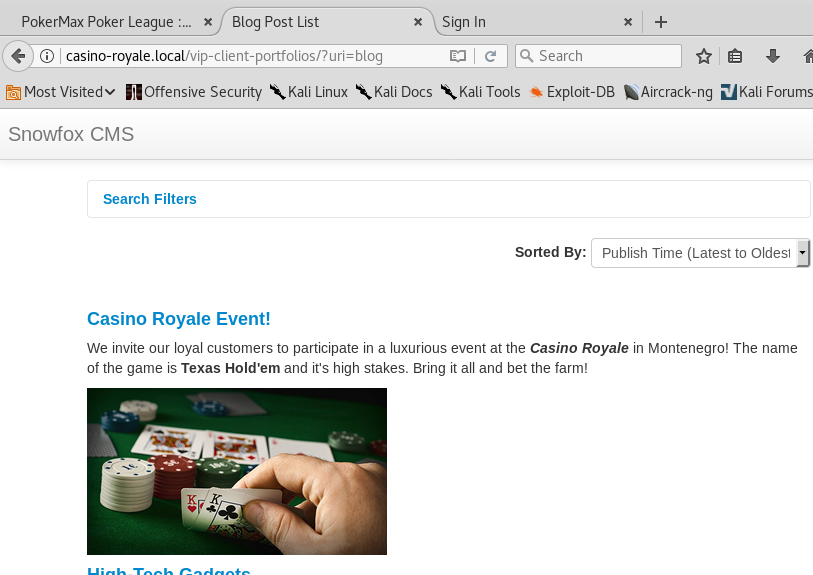Click the search magnifier icon in Search box
Viewport: 813px width, 575px height.
pyautogui.click(x=526, y=56)
